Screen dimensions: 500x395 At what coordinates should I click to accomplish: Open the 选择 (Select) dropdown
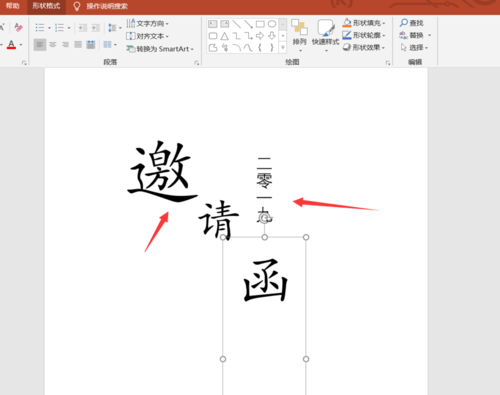point(414,47)
